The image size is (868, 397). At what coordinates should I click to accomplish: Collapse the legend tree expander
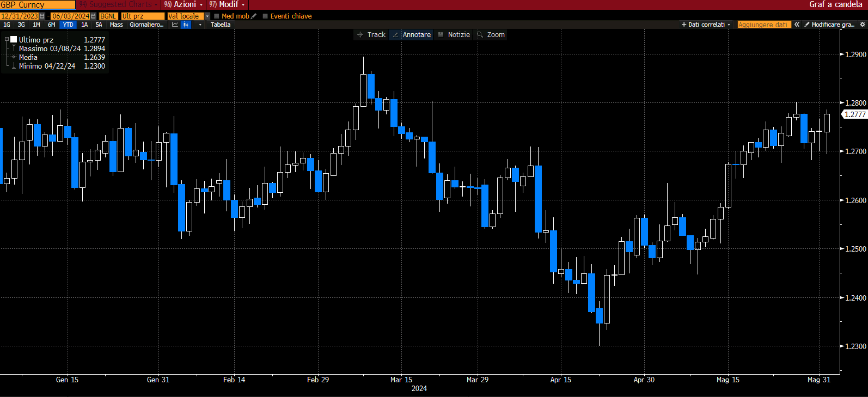7,40
